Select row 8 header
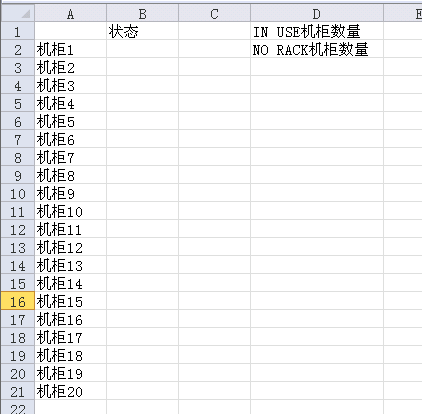422x414 pixels. coord(18,157)
